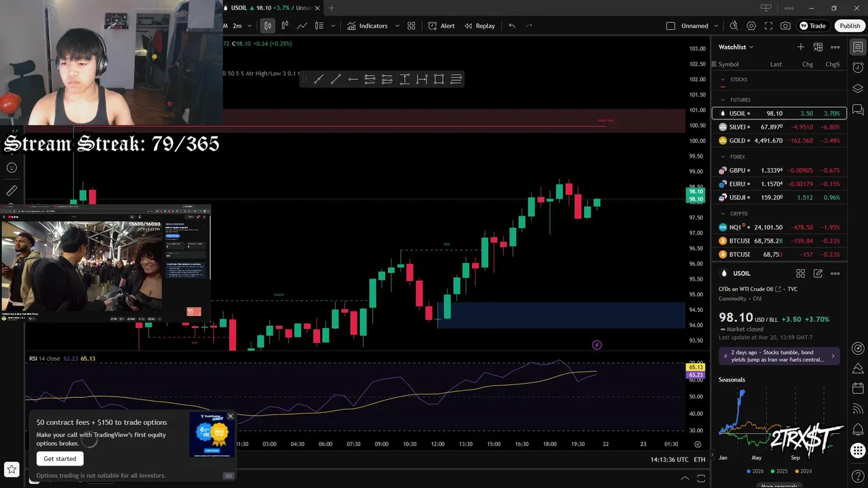Create an Alert from the toolbar
This screenshot has width=868, height=488.
click(441, 26)
